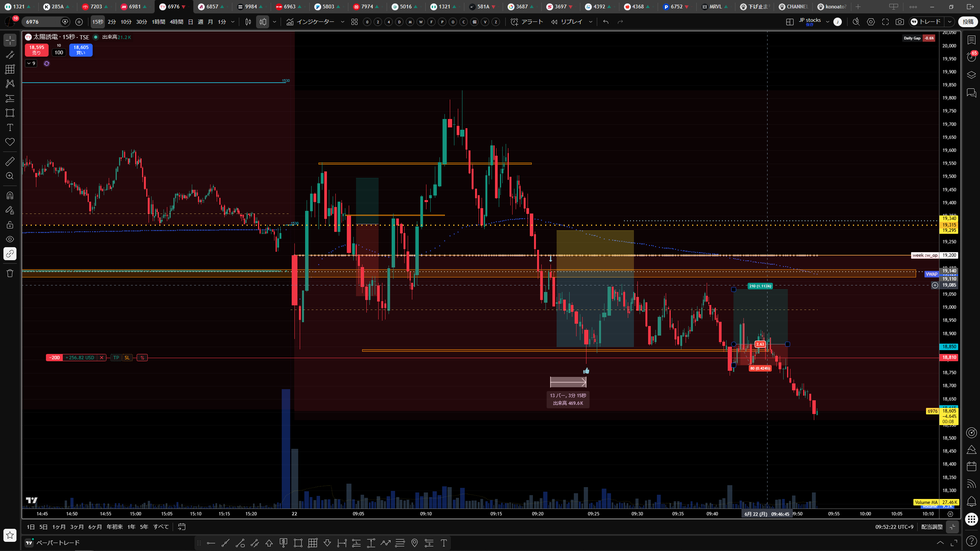Image resolution: width=980 pixels, height=551 pixels.
Task: Select the trend line drawing tool
Action: pos(10,55)
